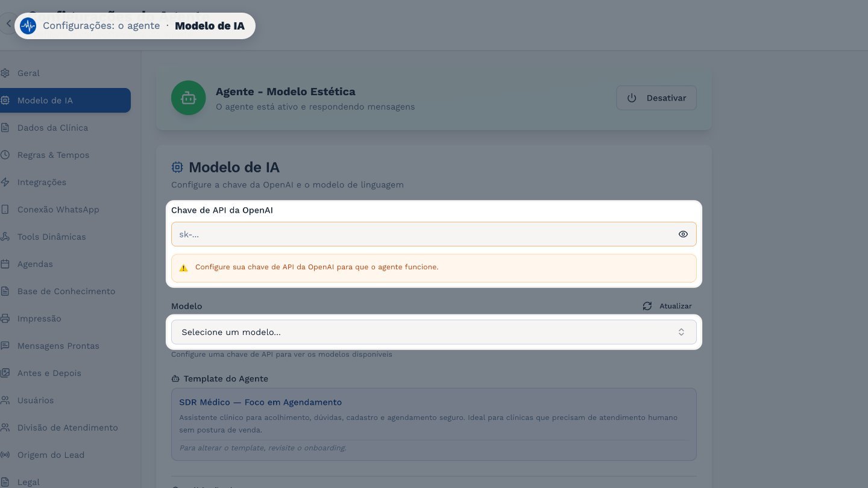
Task: Click the Desativar button
Action: pyautogui.click(x=656, y=98)
